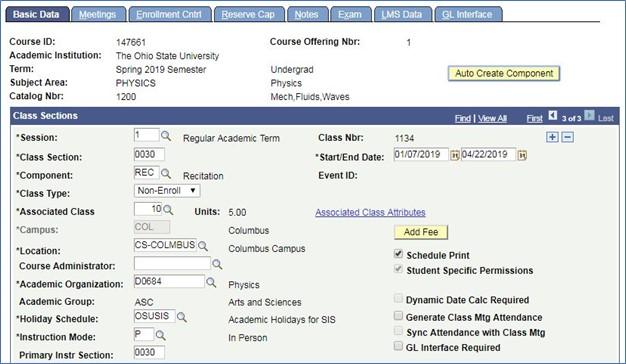Click the Primary Instr Section field

coord(149,352)
